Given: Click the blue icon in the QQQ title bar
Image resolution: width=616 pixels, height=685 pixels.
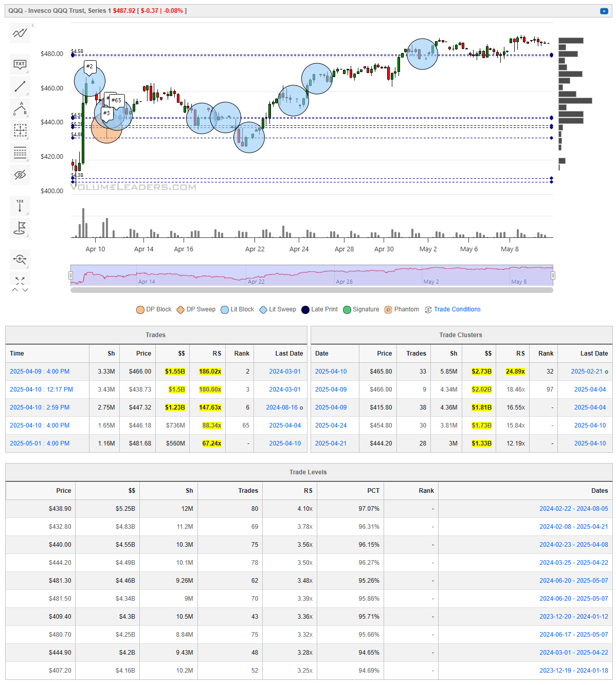Looking at the screenshot, I should (x=604, y=11).
